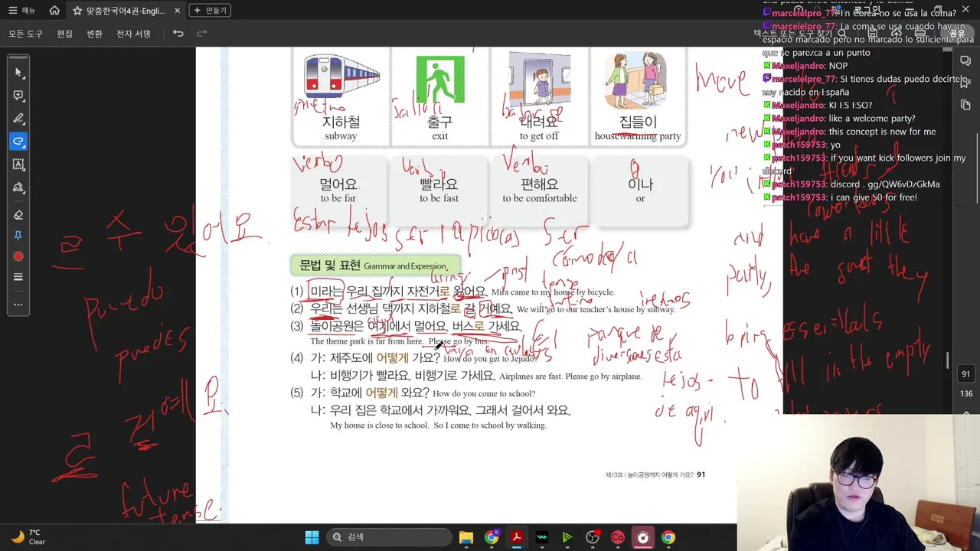Image resolution: width=980 pixels, height=551 pixels.
Task: Toggle the pin tool in the toolbar
Action: pos(18,236)
